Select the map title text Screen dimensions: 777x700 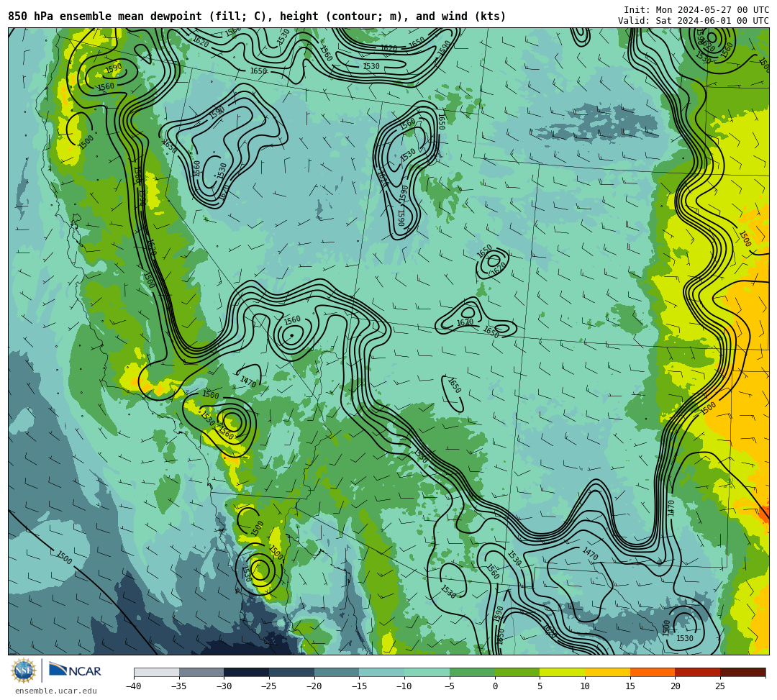click(257, 17)
